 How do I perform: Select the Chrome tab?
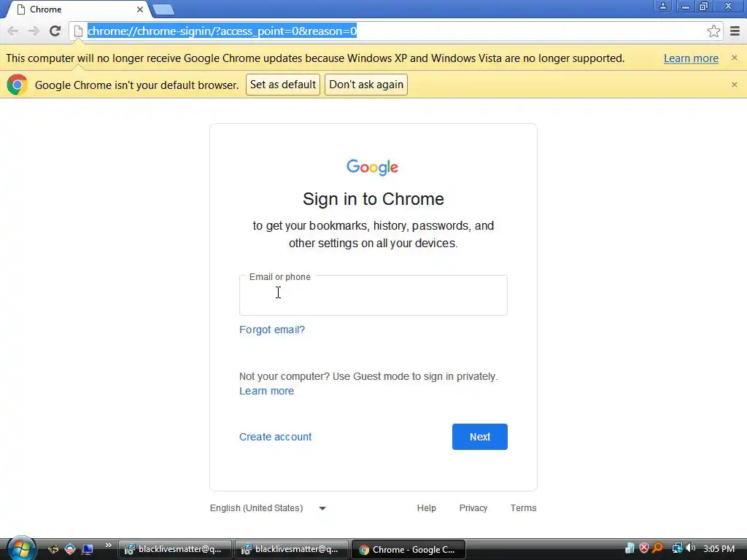point(79,9)
